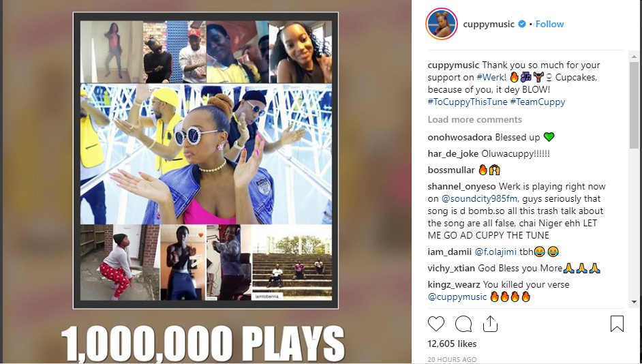Screen dimensions: 642x364
Task: Open the cuppymusic profile picture
Action: (x=442, y=24)
